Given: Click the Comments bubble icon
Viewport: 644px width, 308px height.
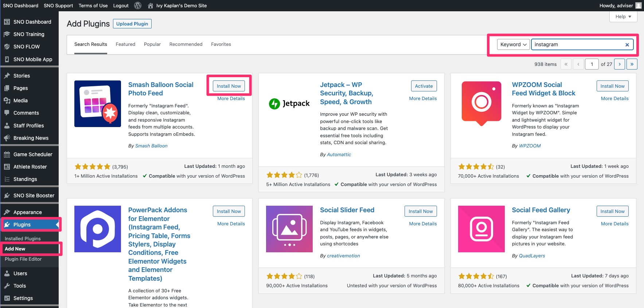Looking at the screenshot, I should [x=7, y=113].
